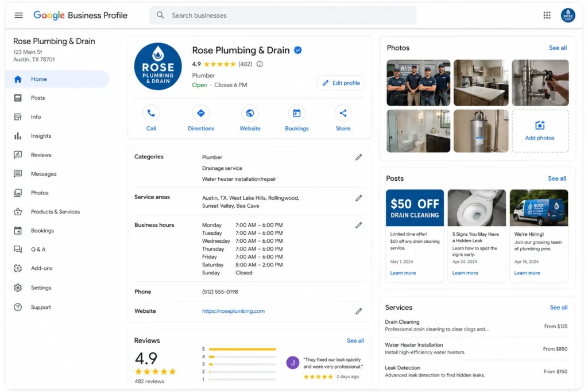Click the Messages icon in sidebar
Image resolution: width=588 pixels, height=392 pixels.
click(x=18, y=174)
